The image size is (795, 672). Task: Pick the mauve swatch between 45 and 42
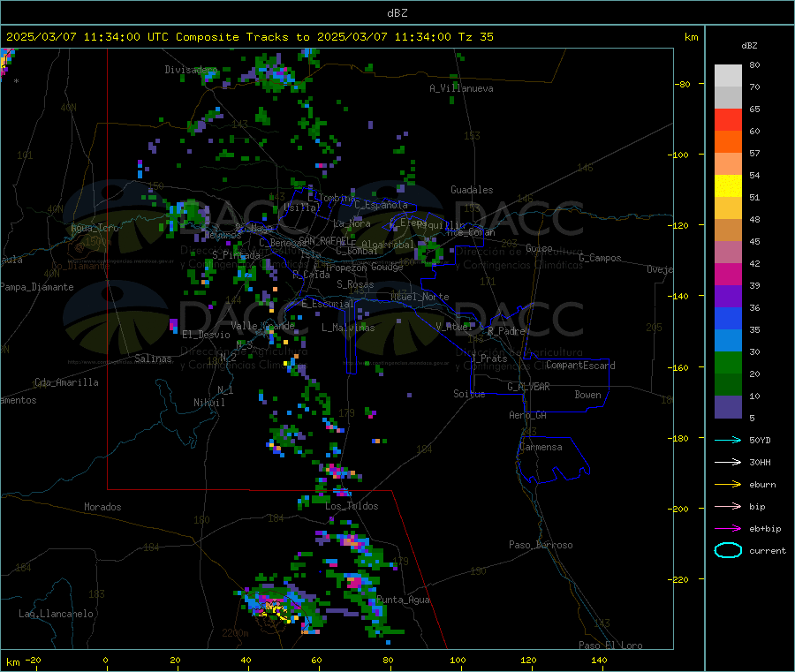(x=728, y=253)
